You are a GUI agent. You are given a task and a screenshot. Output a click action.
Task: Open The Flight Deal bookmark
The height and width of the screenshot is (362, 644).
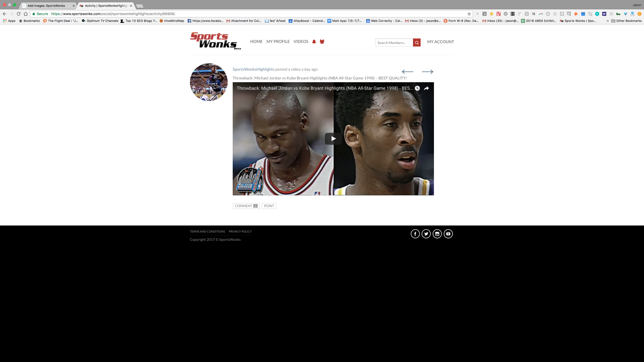point(60,21)
